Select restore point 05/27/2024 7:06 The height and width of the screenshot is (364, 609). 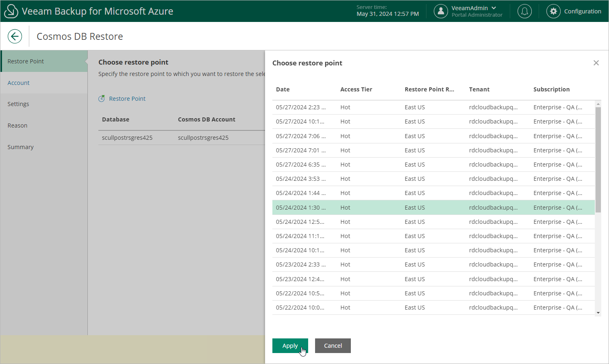tap(433, 136)
